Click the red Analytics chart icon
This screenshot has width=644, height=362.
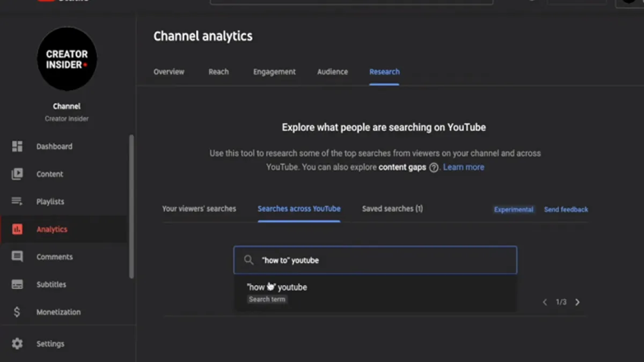click(17, 229)
